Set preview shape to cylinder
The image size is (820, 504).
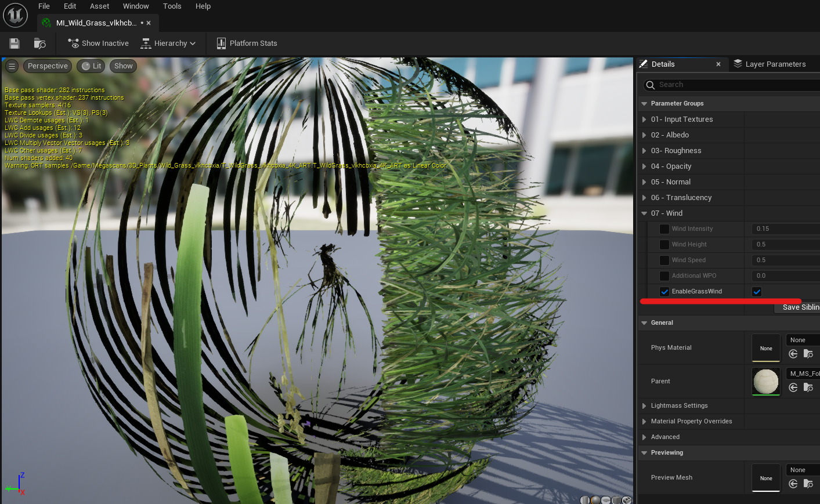tap(585, 500)
